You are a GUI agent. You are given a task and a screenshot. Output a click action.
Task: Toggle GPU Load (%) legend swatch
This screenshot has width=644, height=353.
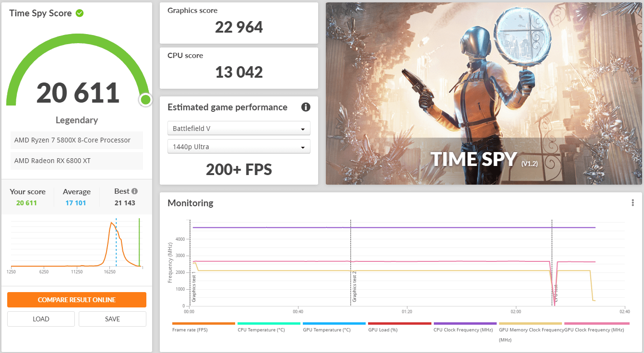point(399,324)
